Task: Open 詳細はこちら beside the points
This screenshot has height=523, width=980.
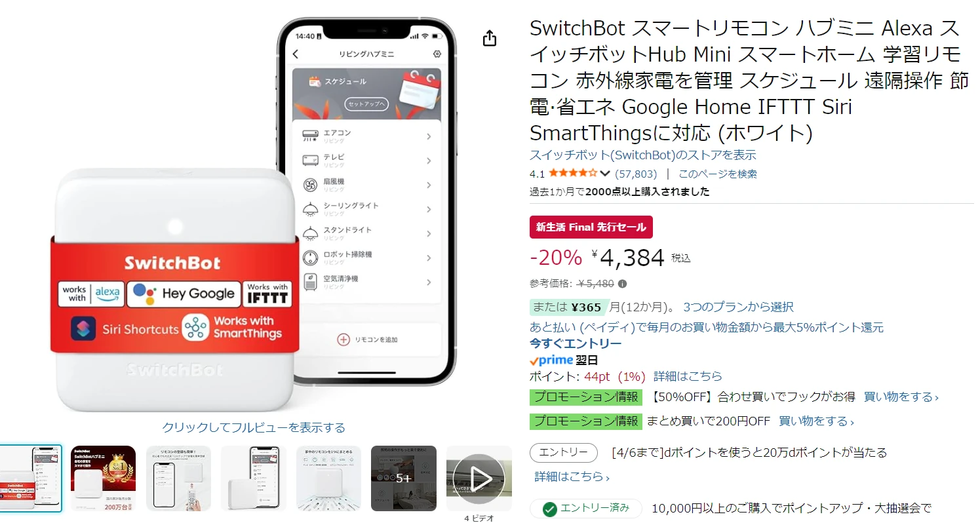Action: tap(688, 376)
